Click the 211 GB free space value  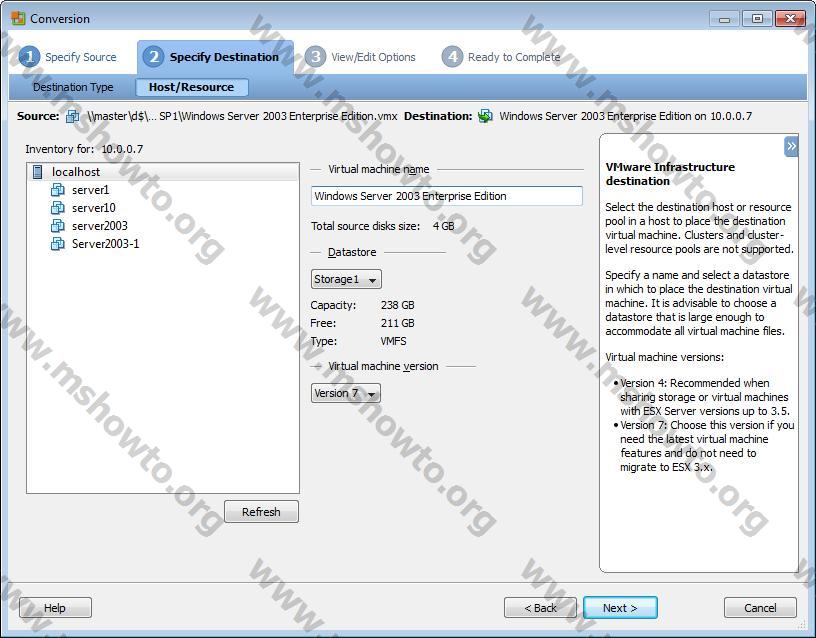point(398,323)
